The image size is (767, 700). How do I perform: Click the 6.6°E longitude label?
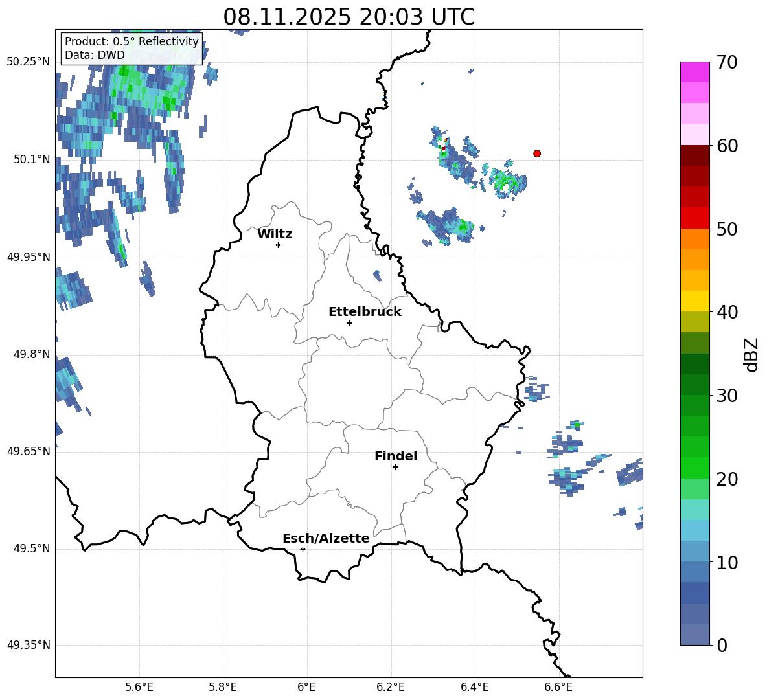click(558, 687)
